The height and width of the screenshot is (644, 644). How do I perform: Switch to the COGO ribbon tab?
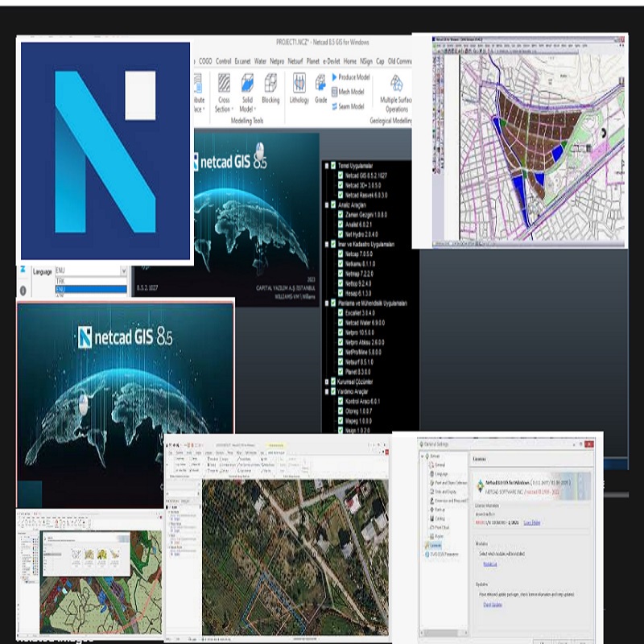(x=204, y=61)
